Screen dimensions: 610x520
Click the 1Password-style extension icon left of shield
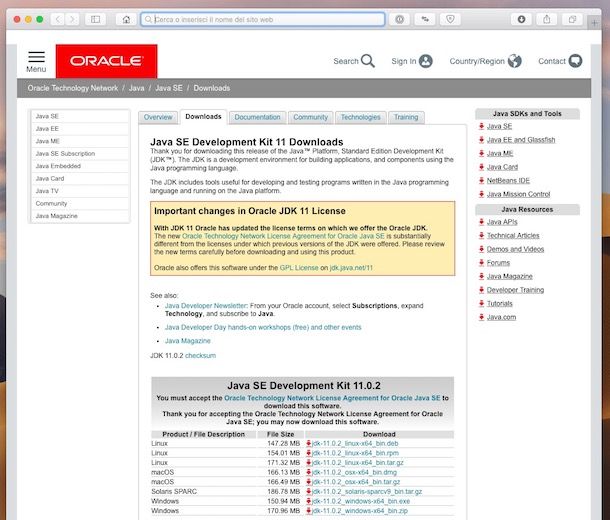point(400,19)
